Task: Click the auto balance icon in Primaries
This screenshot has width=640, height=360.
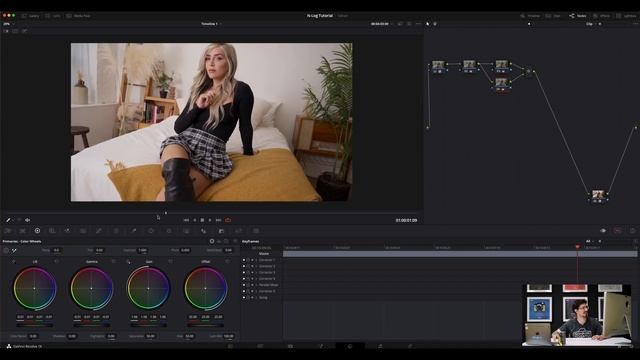Action: point(6,250)
